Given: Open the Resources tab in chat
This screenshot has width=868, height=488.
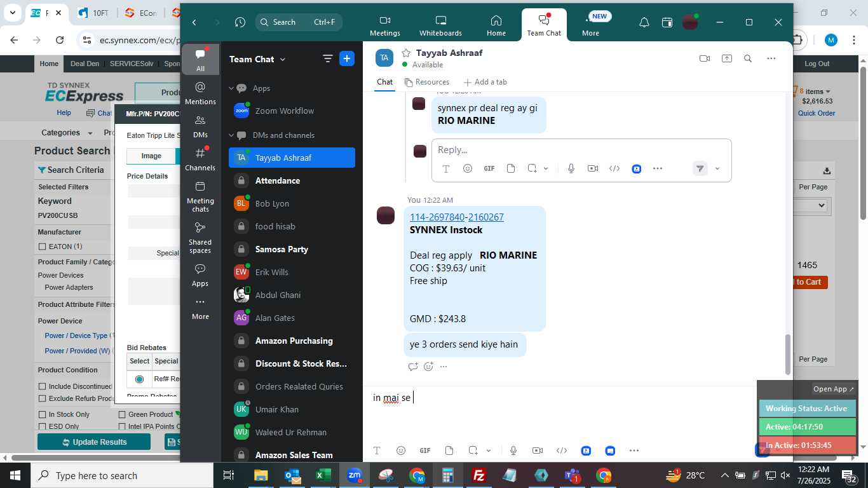Looking at the screenshot, I should (427, 82).
